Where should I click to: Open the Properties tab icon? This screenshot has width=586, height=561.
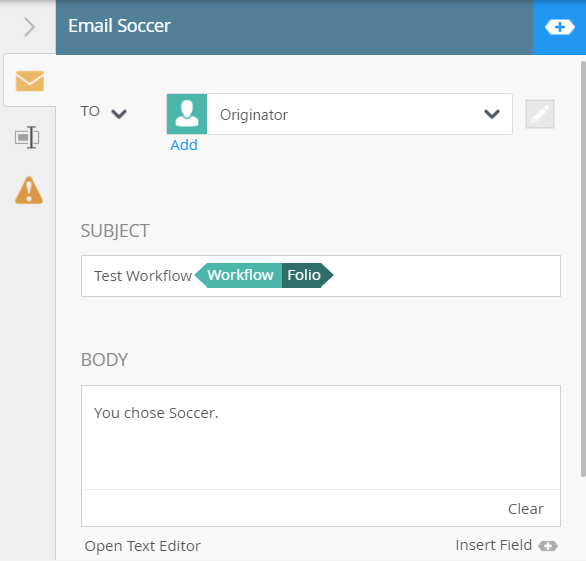coord(27,137)
